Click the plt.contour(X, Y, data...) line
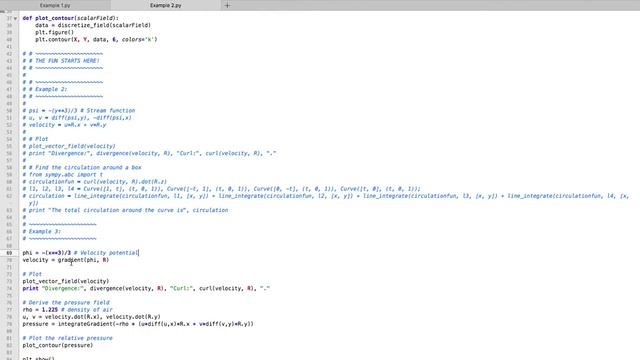 pos(96,40)
